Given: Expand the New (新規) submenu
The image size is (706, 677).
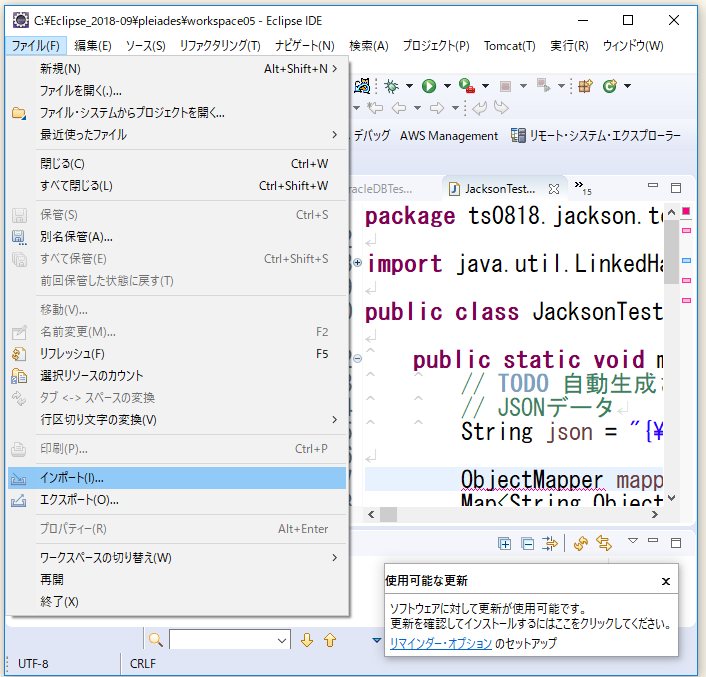Looking at the screenshot, I should coord(178,68).
